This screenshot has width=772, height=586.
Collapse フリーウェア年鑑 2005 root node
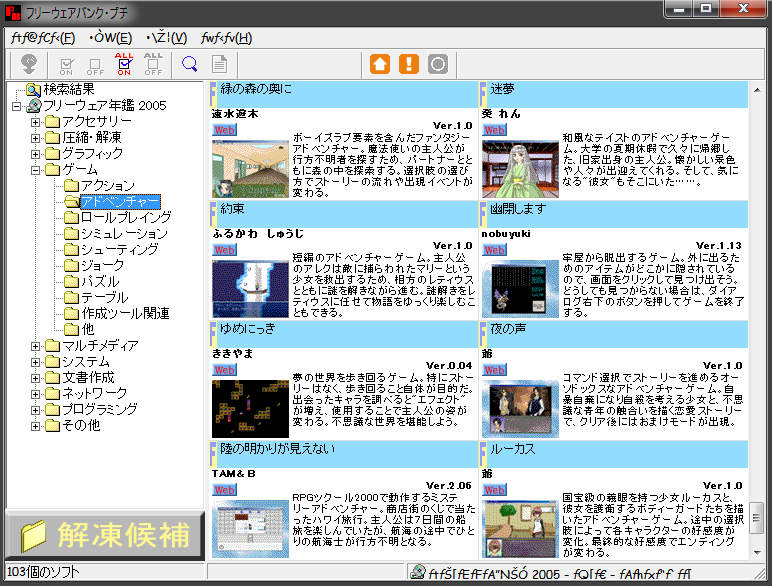[17, 106]
